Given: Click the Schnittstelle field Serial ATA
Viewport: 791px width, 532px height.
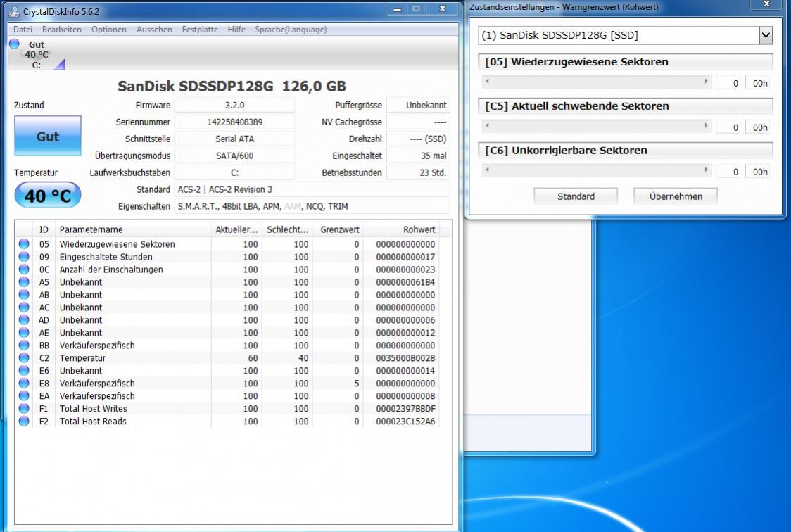Looking at the screenshot, I should [x=234, y=139].
